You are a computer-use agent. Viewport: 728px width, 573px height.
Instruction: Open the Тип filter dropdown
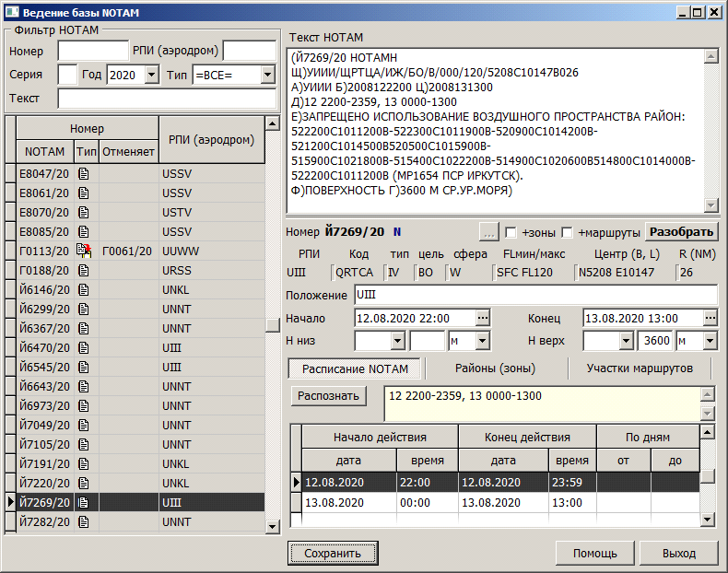pos(268,76)
